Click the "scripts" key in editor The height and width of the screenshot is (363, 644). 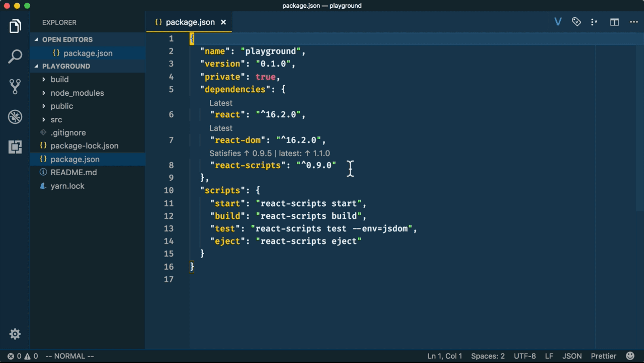tap(222, 190)
